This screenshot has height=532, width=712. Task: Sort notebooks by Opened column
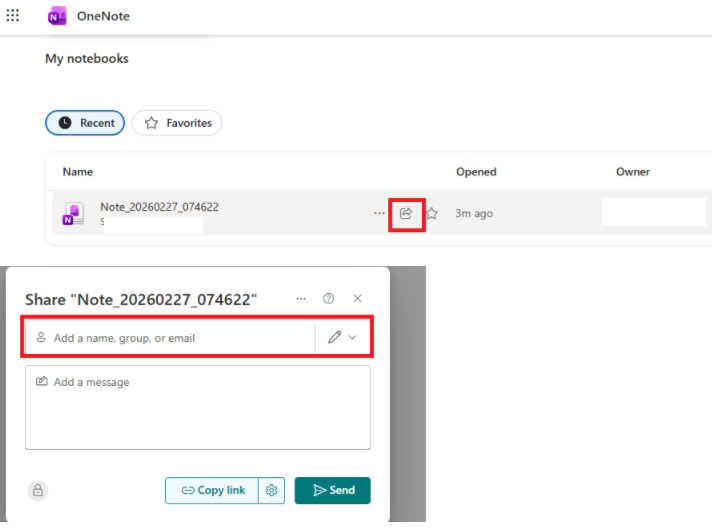[476, 172]
